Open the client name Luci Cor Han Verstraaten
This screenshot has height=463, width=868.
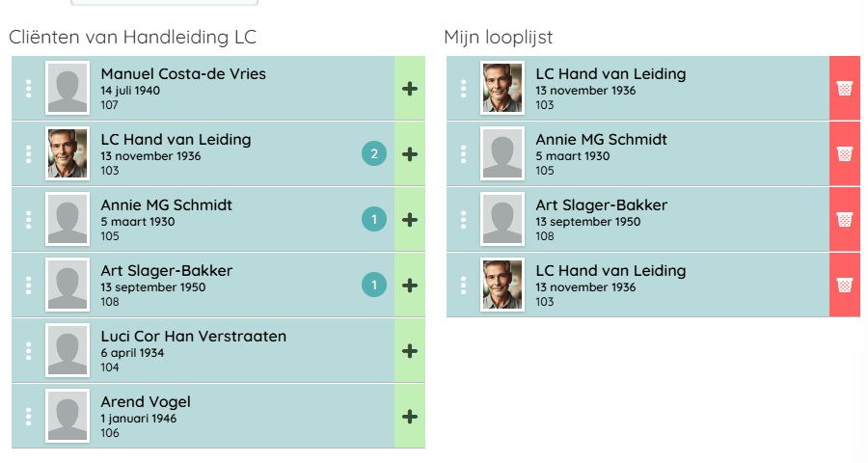tap(193, 337)
